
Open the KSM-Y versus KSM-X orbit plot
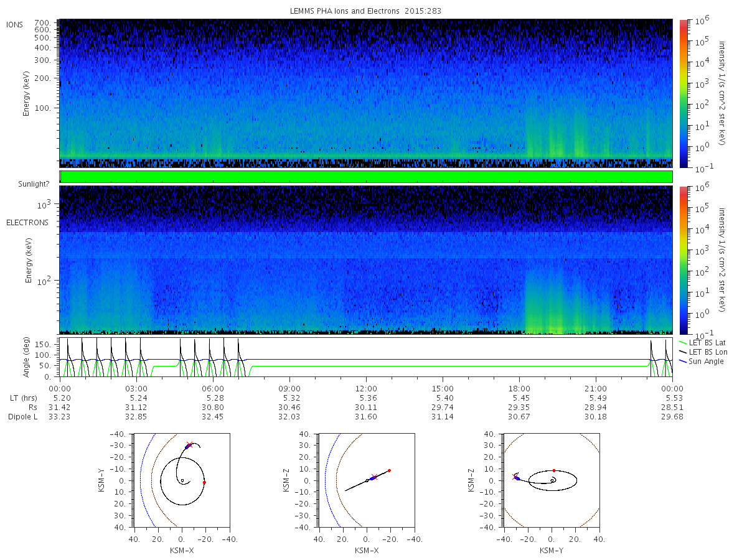point(181,480)
